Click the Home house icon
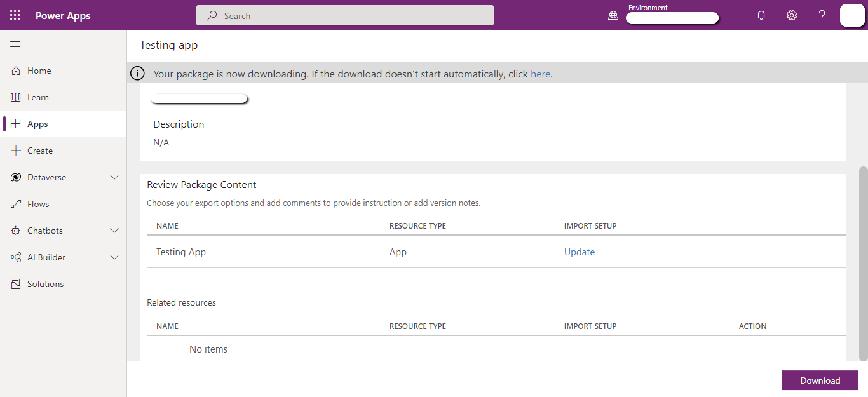Image resolution: width=868 pixels, height=397 pixels. click(16, 71)
